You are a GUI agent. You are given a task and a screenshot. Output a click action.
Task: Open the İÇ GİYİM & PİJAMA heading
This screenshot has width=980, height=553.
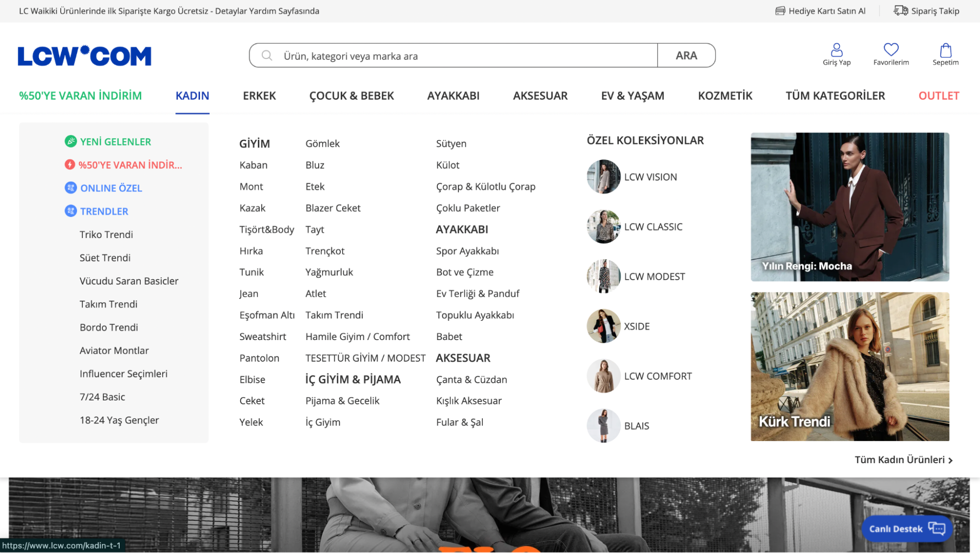click(x=353, y=379)
